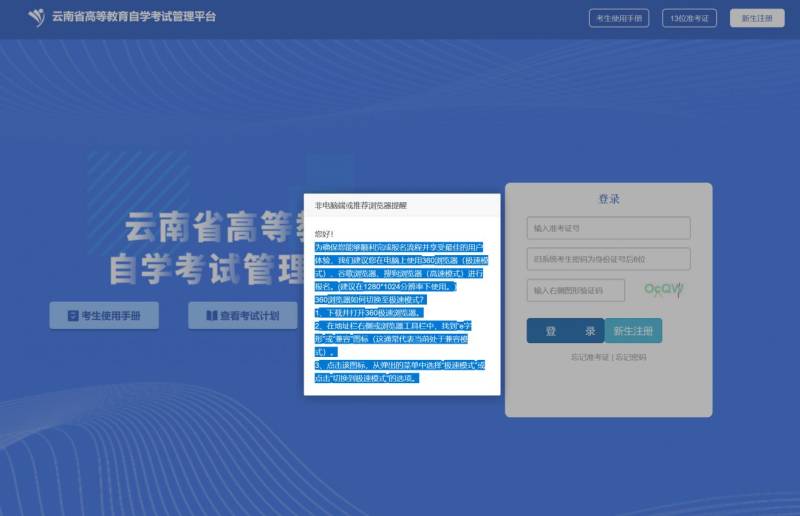Screen dimensions: 800x516
Task: Open the large 考生使用手册 button
Action: click(x=104, y=316)
